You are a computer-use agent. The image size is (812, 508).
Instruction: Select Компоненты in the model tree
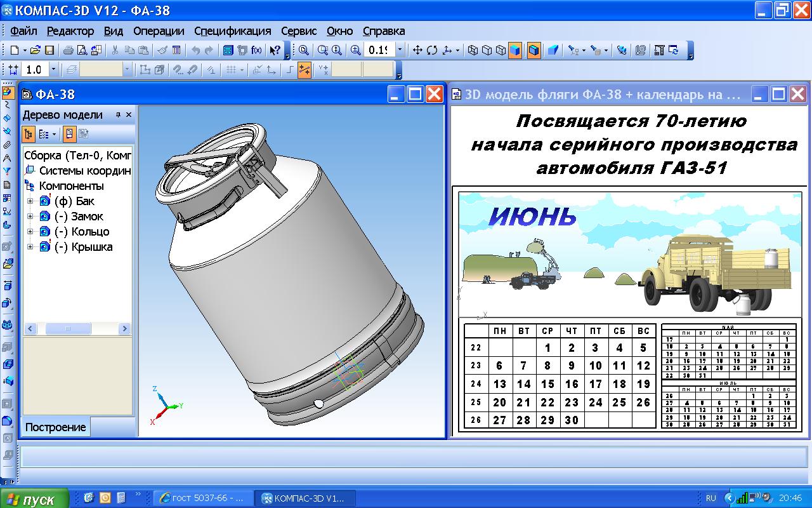pyautogui.click(x=71, y=186)
